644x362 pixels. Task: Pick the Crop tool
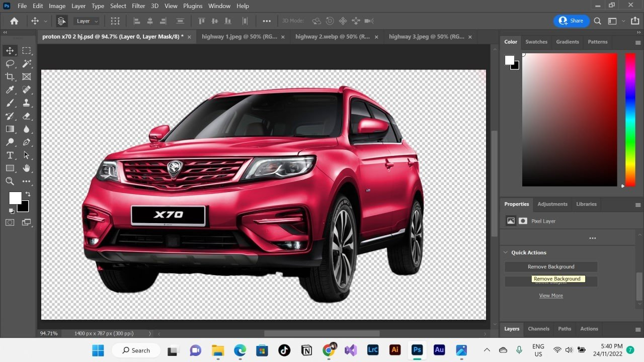point(10,77)
